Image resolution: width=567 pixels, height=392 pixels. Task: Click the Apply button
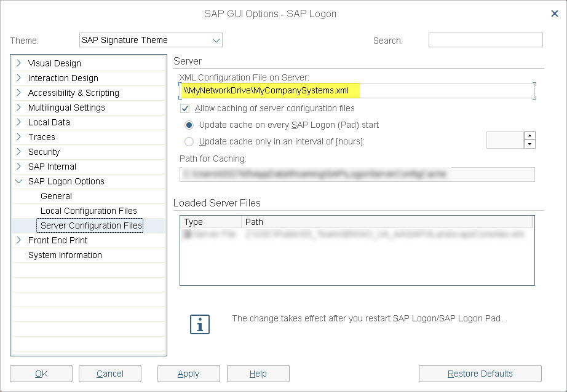188,374
